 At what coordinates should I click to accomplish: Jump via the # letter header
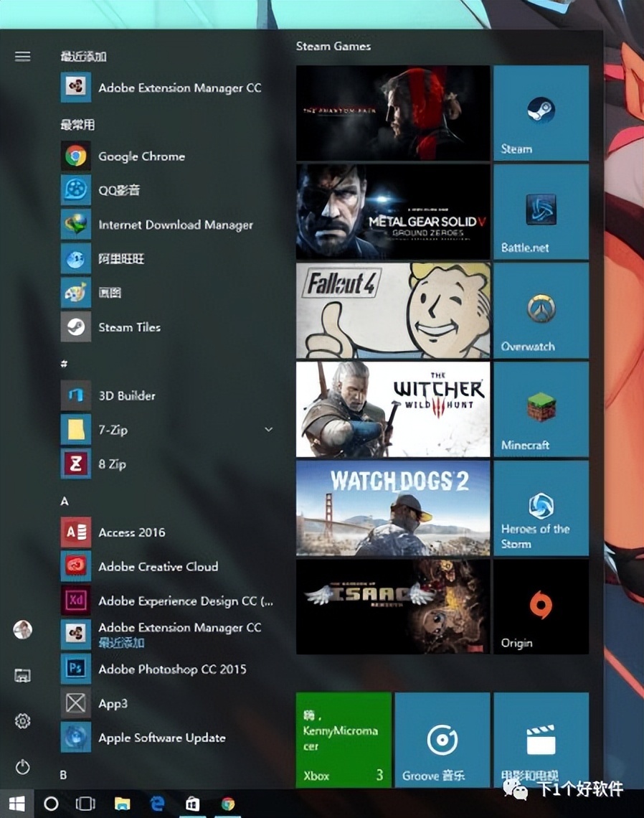[x=64, y=364]
